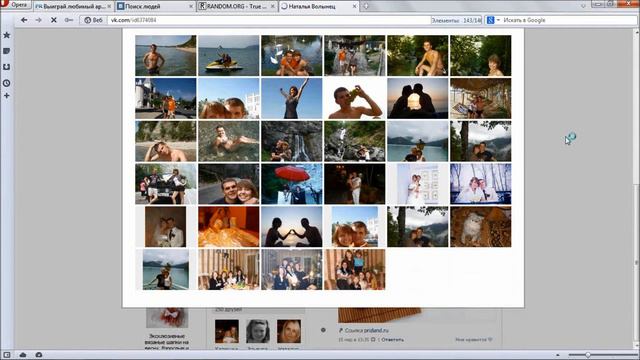Image resolution: width=640 pixels, height=360 pixels.
Task: Close the RANDOM.ORG tab
Action: pyautogui.click(x=273, y=7)
